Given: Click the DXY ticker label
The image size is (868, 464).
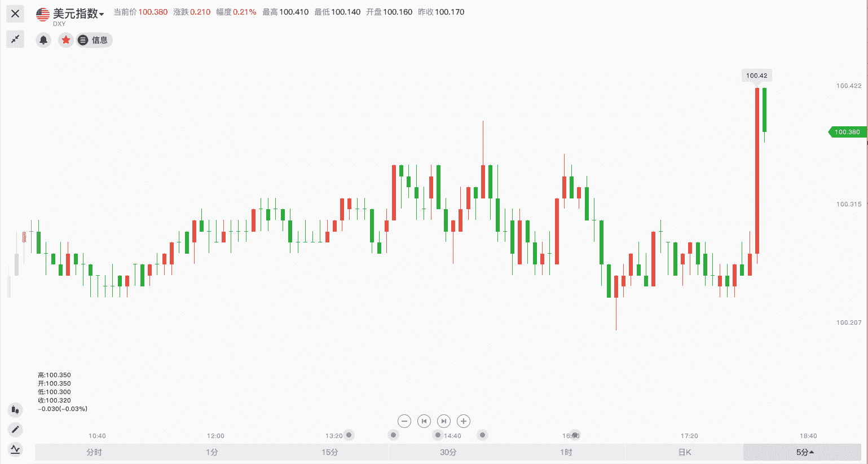Looking at the screenshot, I should [x=59, y=24].
